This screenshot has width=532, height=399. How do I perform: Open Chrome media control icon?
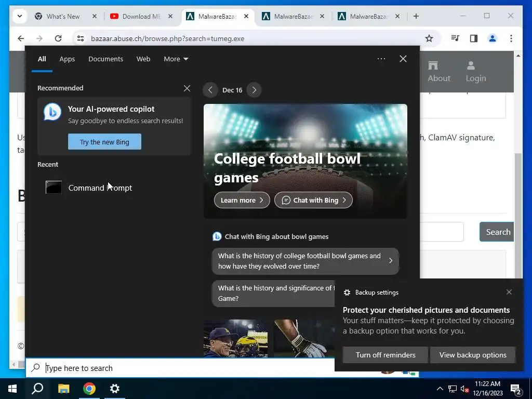click(455, 38)
